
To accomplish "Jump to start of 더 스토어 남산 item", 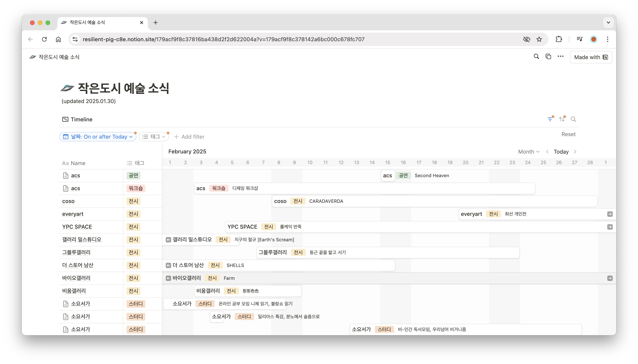I will point(168,265).
